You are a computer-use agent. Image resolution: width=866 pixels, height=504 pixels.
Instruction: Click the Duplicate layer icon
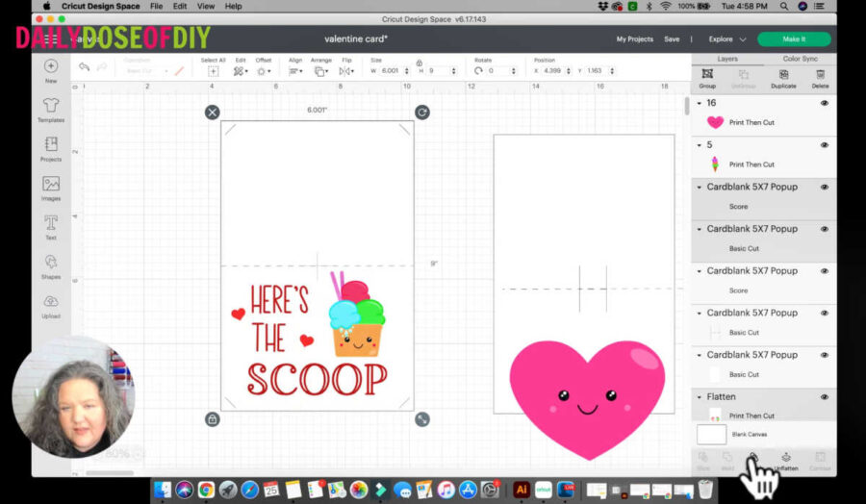(783, 76)
